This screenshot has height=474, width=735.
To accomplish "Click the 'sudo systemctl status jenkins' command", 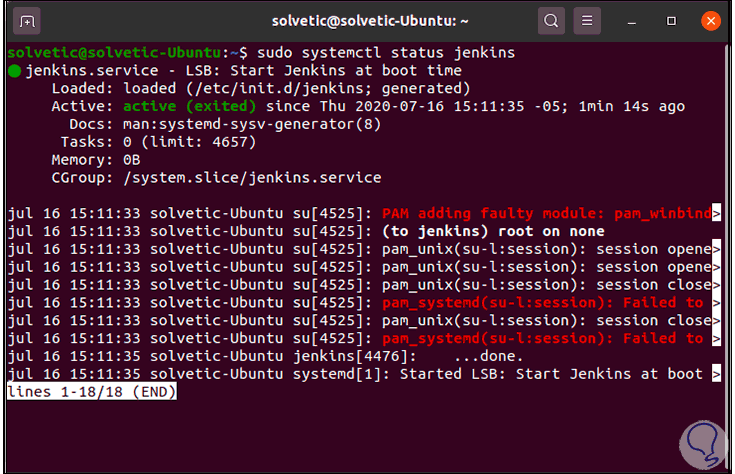I will point(386,53).
